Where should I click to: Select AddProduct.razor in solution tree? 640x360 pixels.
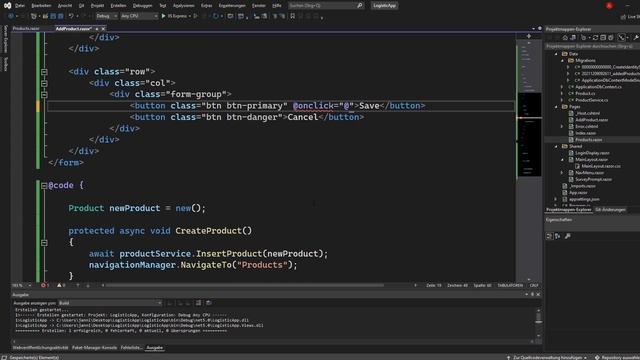[x=591, y=120]
